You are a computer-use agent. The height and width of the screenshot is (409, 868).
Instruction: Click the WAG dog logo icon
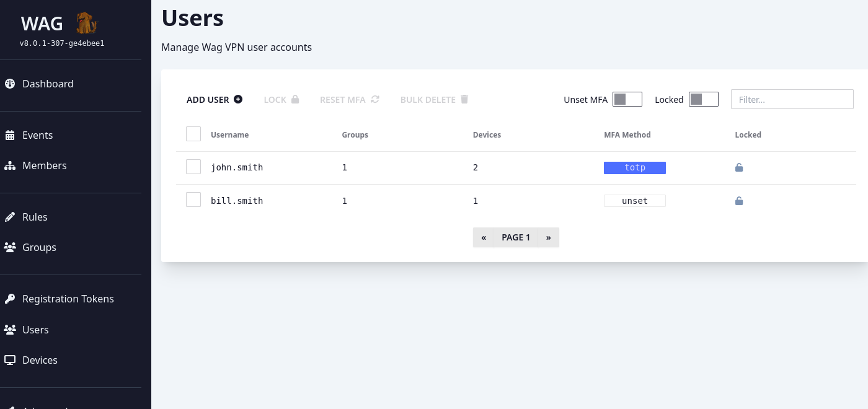tap(87, 24)
